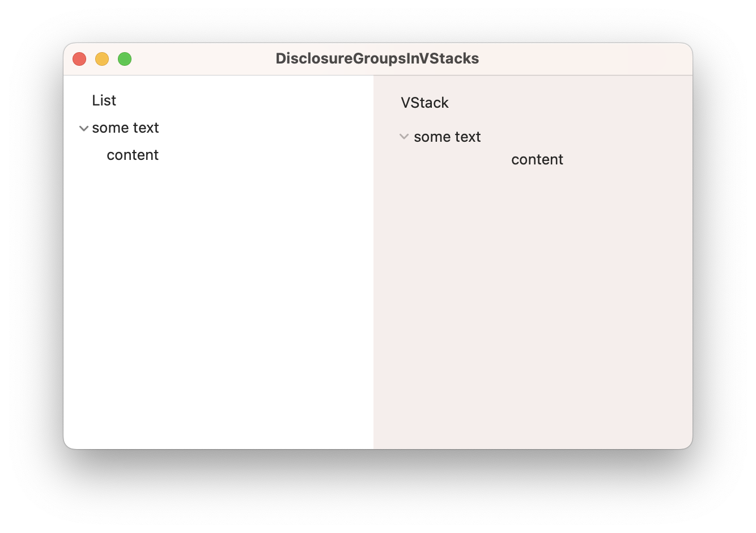This screenshot has width=756, height=533.
Task: Minimize the window with the yellow button
Action: coord(102,59)
